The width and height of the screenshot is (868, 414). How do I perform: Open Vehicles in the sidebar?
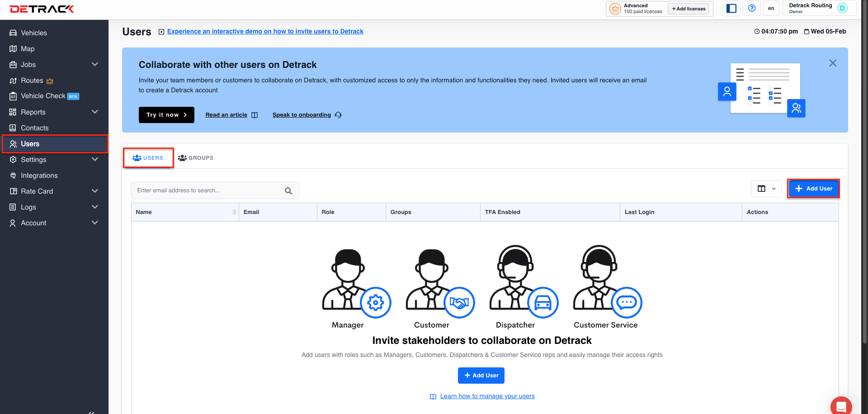pos(34,33)
